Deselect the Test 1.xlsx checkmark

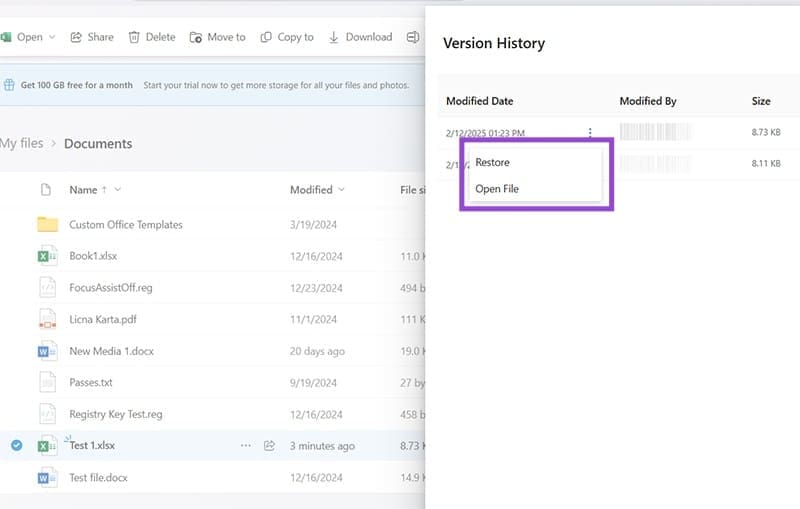pos(17,445)
